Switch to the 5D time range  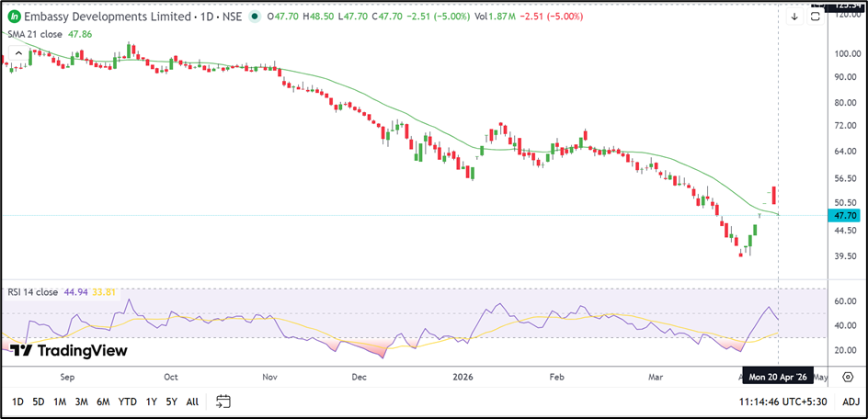[x=39, y=402]
